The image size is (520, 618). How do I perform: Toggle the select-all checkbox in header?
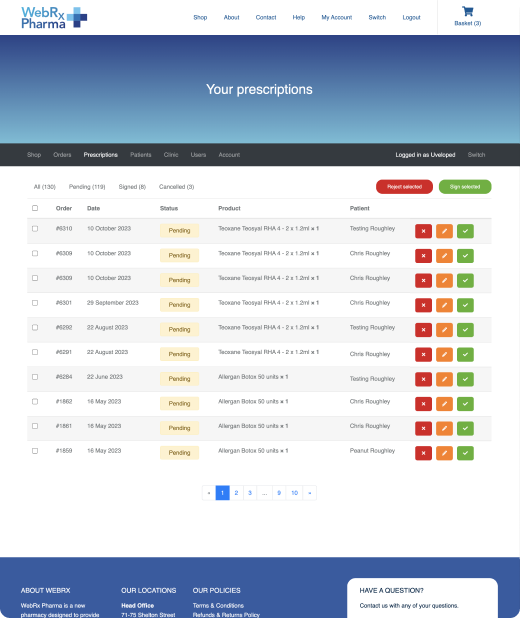click(35, 208)
